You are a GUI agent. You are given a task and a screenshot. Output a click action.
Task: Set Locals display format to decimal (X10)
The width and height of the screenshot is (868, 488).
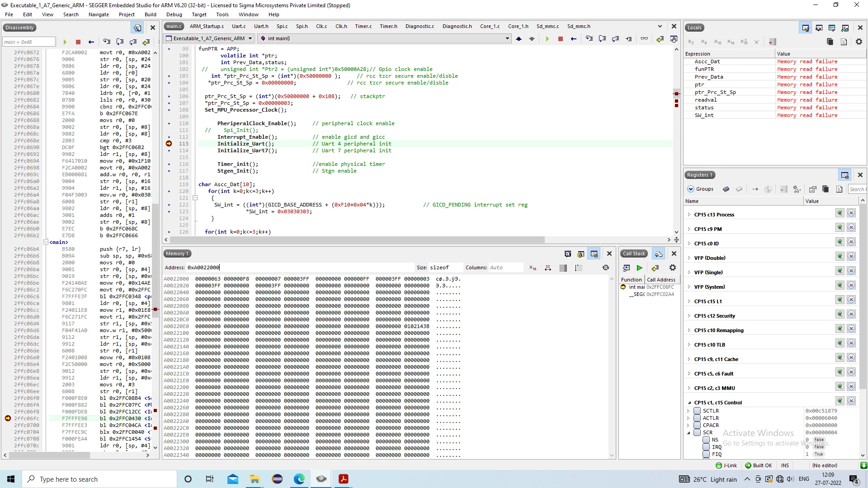coord(717,42)
